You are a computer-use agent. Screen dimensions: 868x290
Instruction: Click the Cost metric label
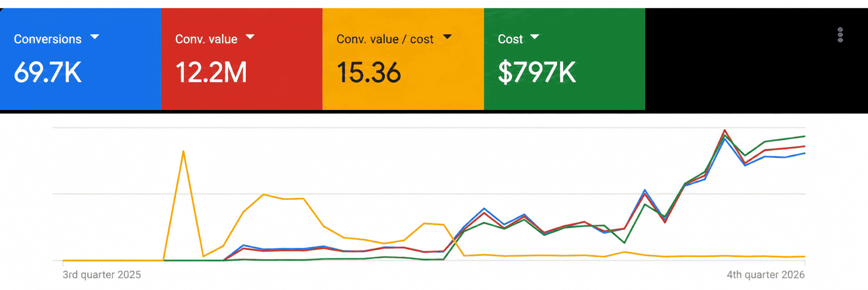510,39
